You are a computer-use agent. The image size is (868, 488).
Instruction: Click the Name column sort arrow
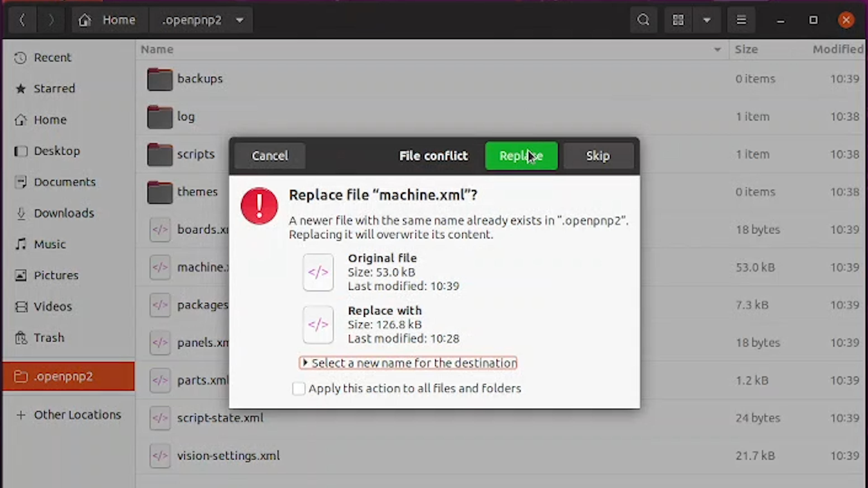point(717,50)
